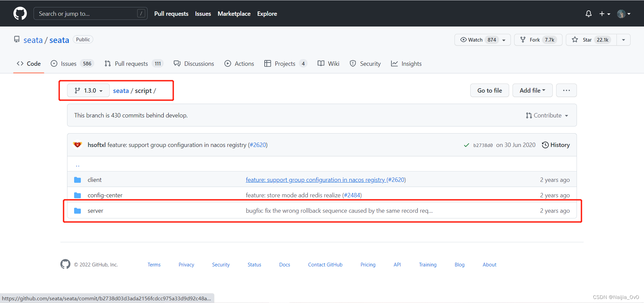
Task: Click API in footer
Action: 397,264
